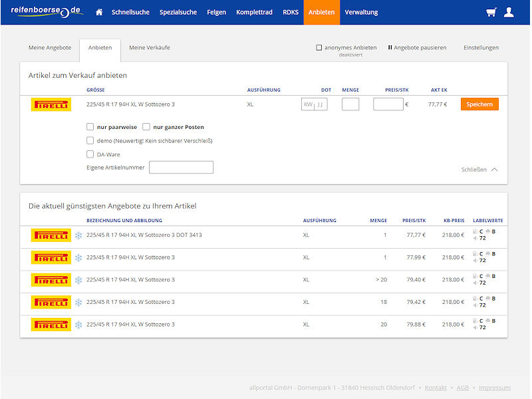This screenshot has width=532, height=399.
Task: Click the pause icon for Angebote pausieren
Action: click(x=390, y=47)
